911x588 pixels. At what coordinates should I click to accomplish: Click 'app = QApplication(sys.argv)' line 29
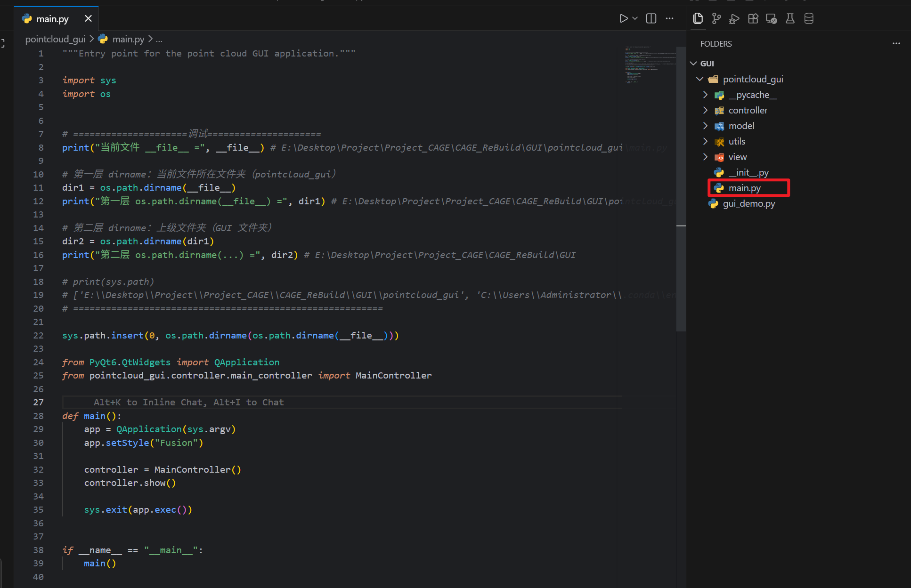160,429
